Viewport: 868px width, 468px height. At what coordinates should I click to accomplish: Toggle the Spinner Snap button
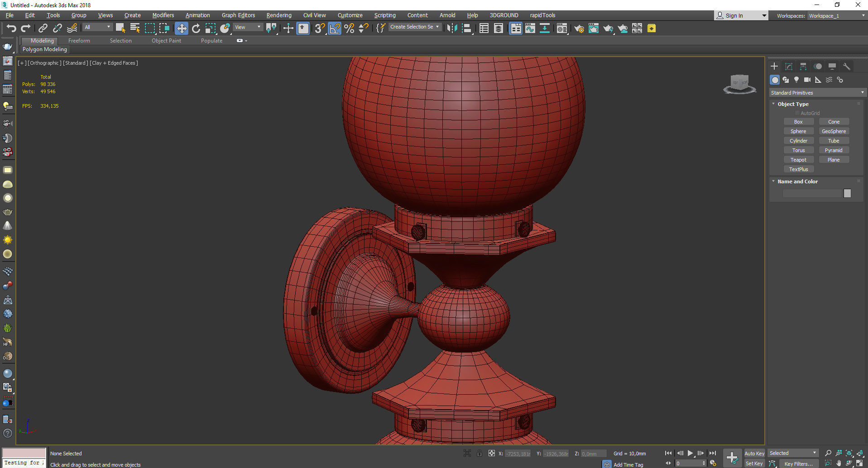click(x=364, y=28)
